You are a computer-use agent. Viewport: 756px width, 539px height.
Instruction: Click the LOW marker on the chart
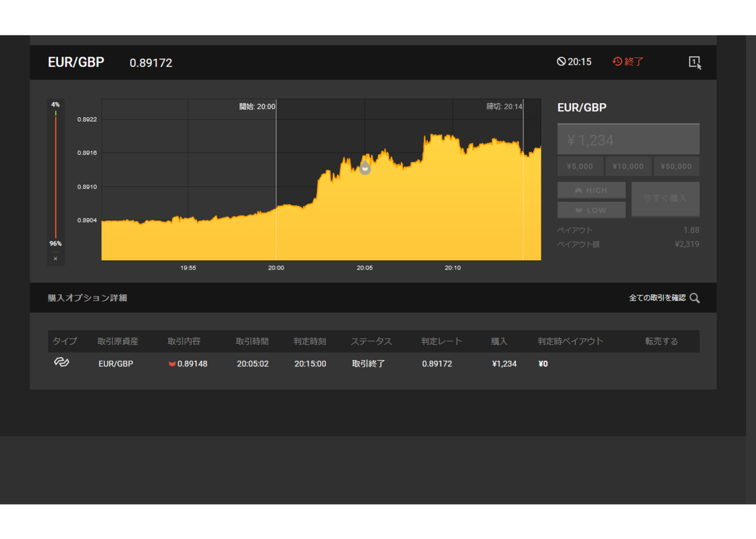point(365,167)
